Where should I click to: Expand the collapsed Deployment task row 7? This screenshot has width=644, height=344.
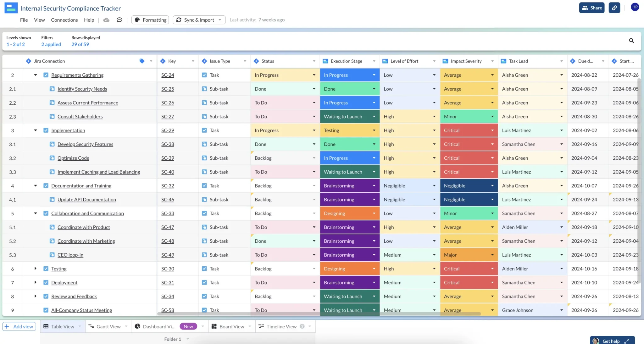pyautogui.click(x=35, y=282)
